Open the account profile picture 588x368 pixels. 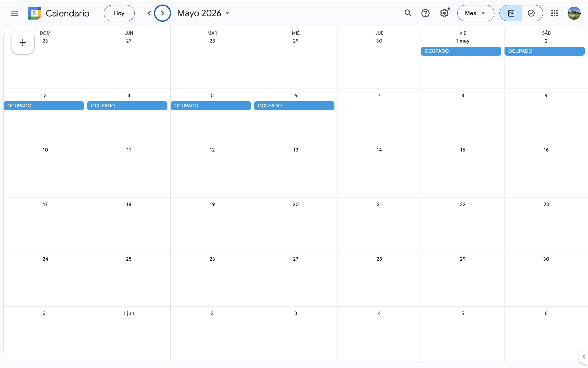574,13
